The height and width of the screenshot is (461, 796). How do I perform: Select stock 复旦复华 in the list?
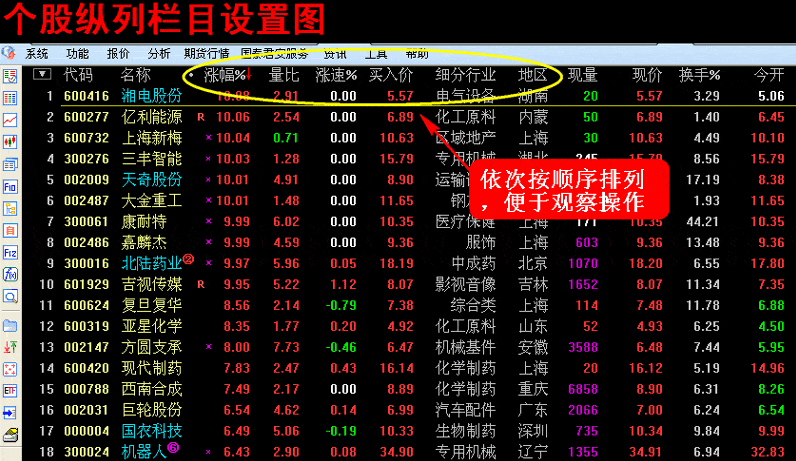click(151, 306)
